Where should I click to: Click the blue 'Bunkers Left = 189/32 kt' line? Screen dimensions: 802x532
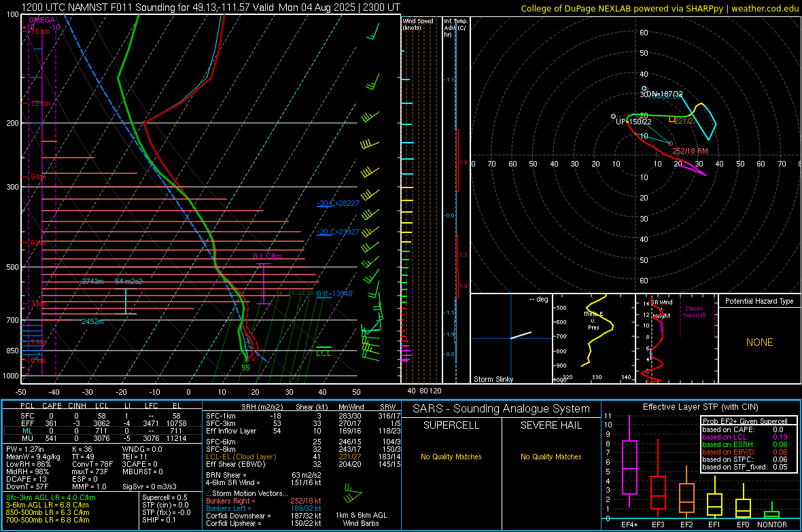[264, 508]
